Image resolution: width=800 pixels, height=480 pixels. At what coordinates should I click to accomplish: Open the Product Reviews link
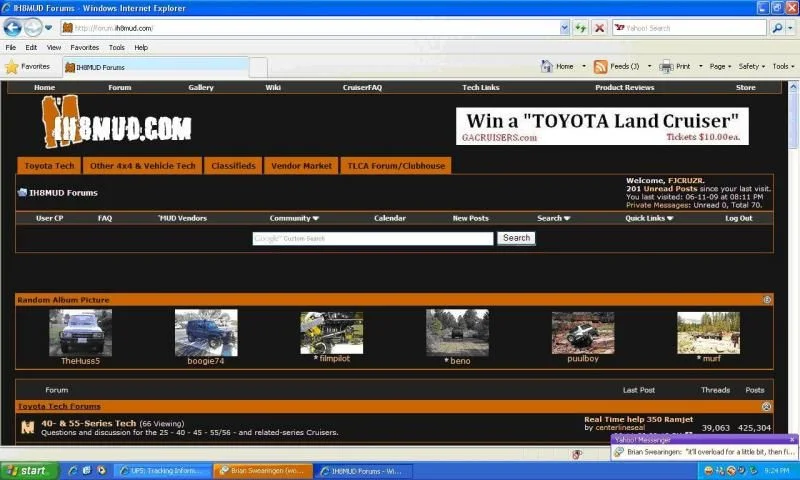coord(624,88)
